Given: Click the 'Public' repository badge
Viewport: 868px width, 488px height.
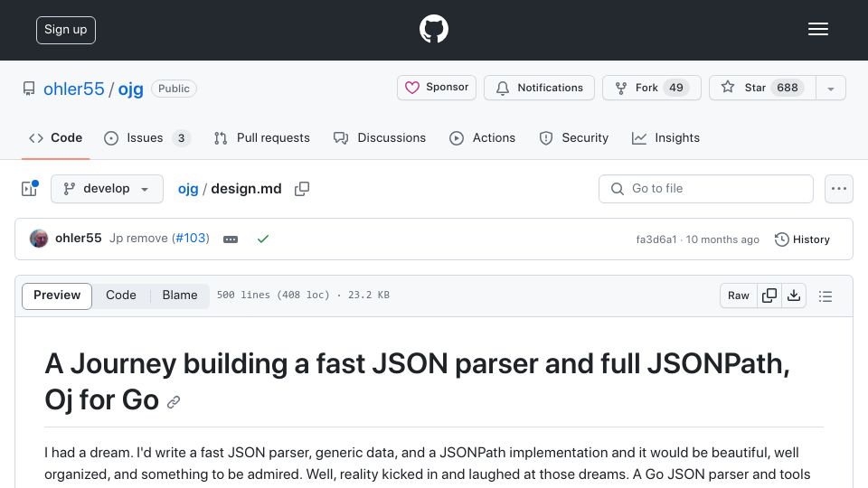Looking at the screenshot, I should pyautogui.click(x=174, y=89).
